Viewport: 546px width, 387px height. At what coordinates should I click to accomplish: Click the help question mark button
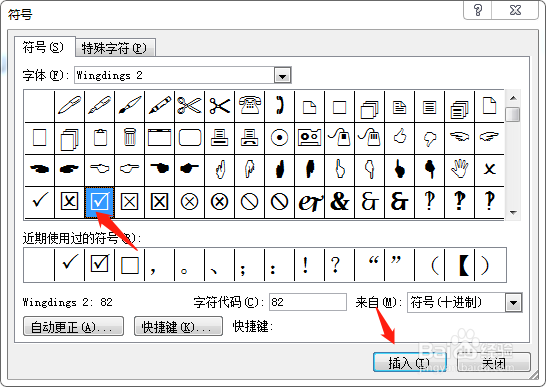(478, 10)
